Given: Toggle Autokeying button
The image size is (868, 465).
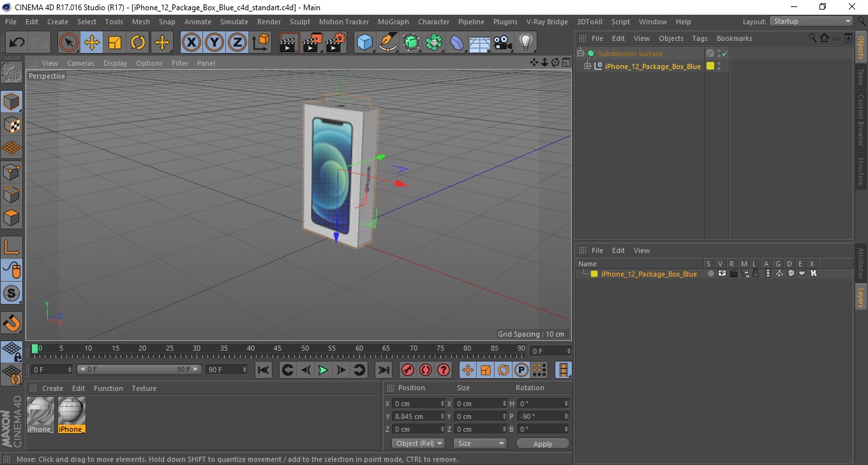Looking at the screenshot, I should tap(425, 370).
